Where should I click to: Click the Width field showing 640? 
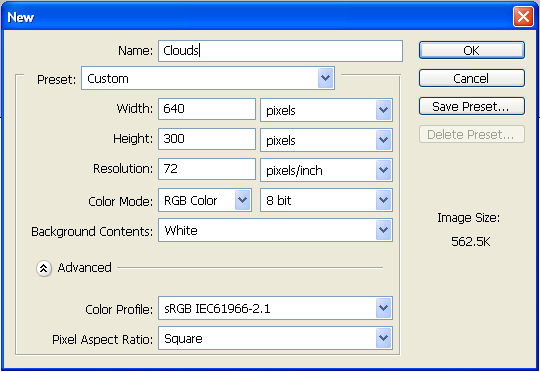(207, 109)
